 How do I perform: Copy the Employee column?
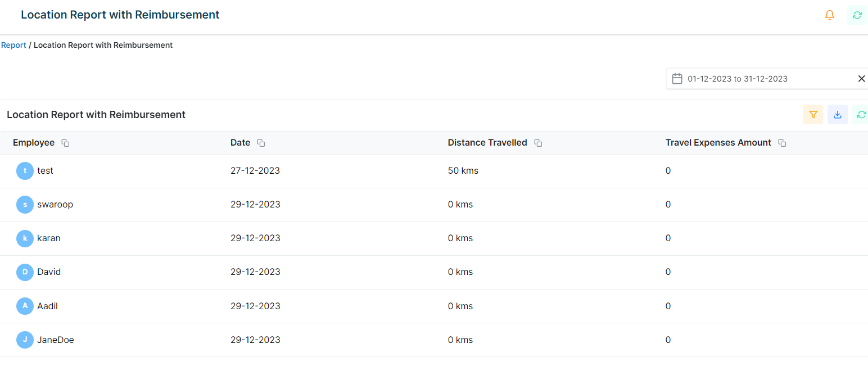click(65, 143)
